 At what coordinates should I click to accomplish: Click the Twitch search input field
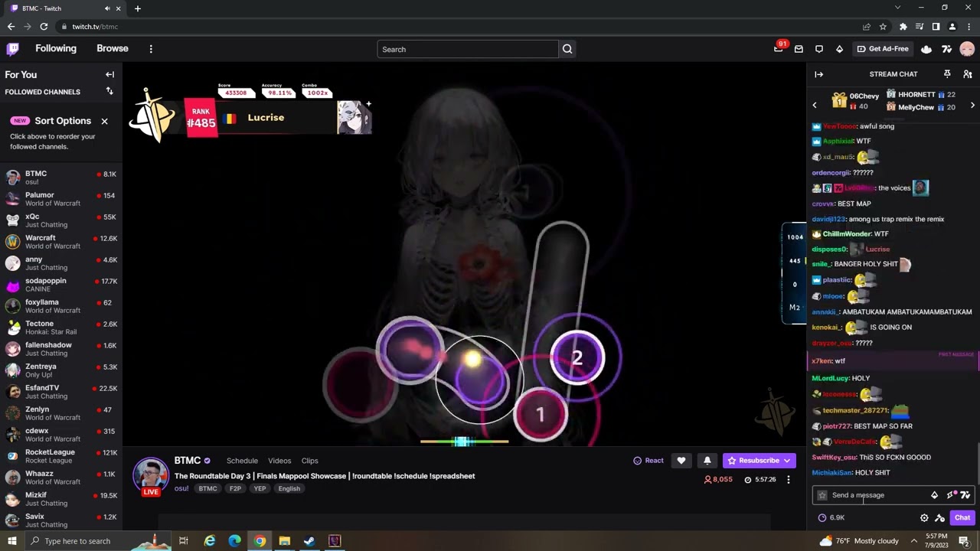tap(468, 49)
